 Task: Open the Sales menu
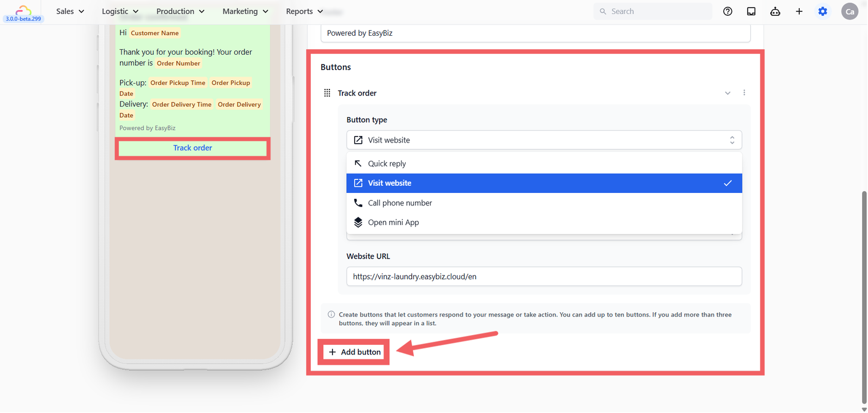(70, 11)
